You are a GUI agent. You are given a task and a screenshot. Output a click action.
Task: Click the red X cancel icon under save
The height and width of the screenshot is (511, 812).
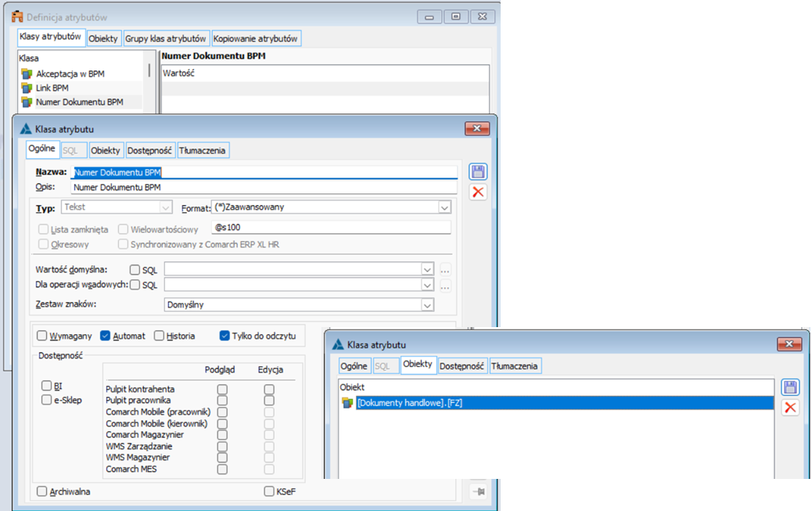tap(478, 193)
